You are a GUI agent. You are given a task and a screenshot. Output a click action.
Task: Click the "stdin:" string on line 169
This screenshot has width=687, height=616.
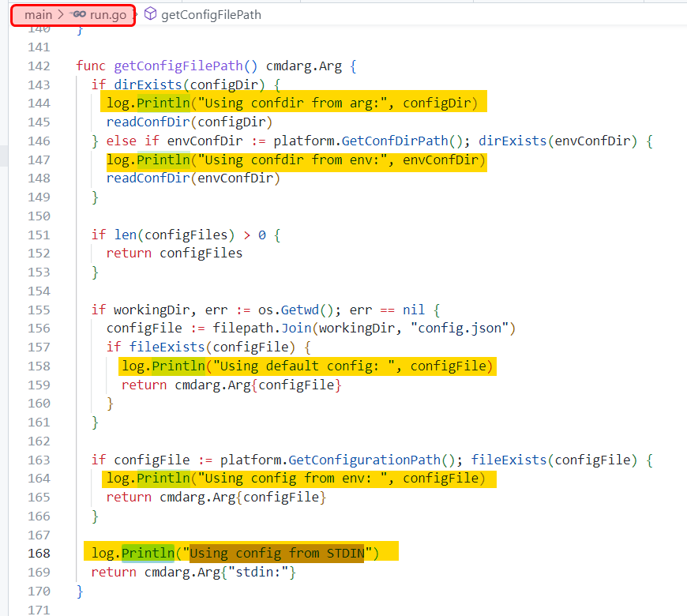(x=259, y=573)
